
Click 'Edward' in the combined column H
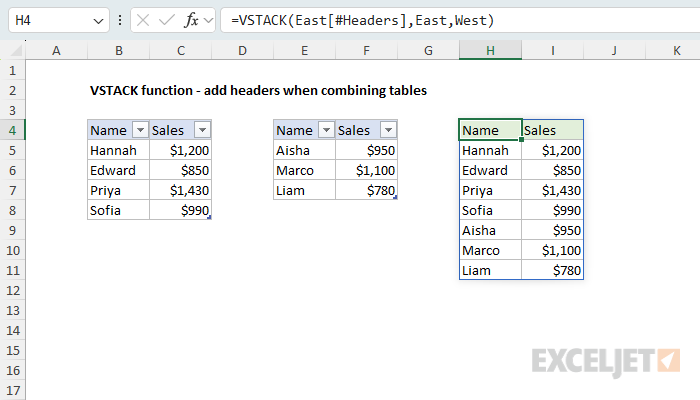(490, 170)
